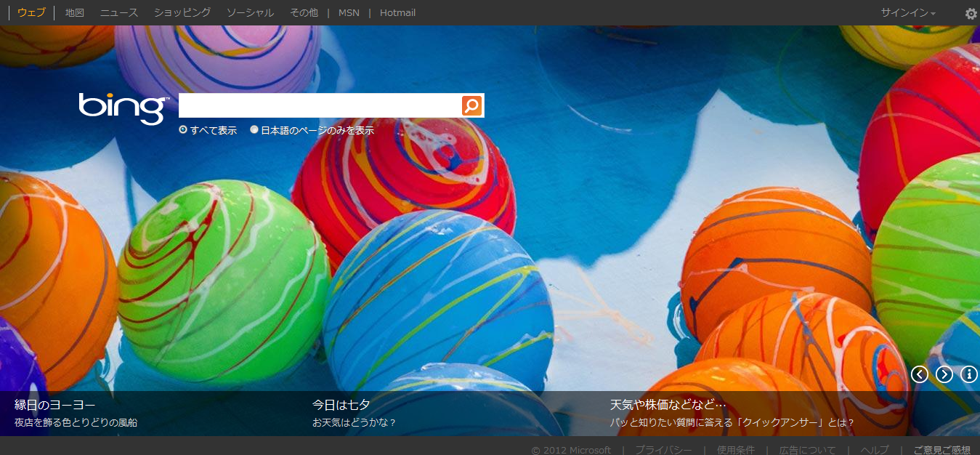
Task: Select 日本語のページのみを表示 radio option
Action: [254, 130]
